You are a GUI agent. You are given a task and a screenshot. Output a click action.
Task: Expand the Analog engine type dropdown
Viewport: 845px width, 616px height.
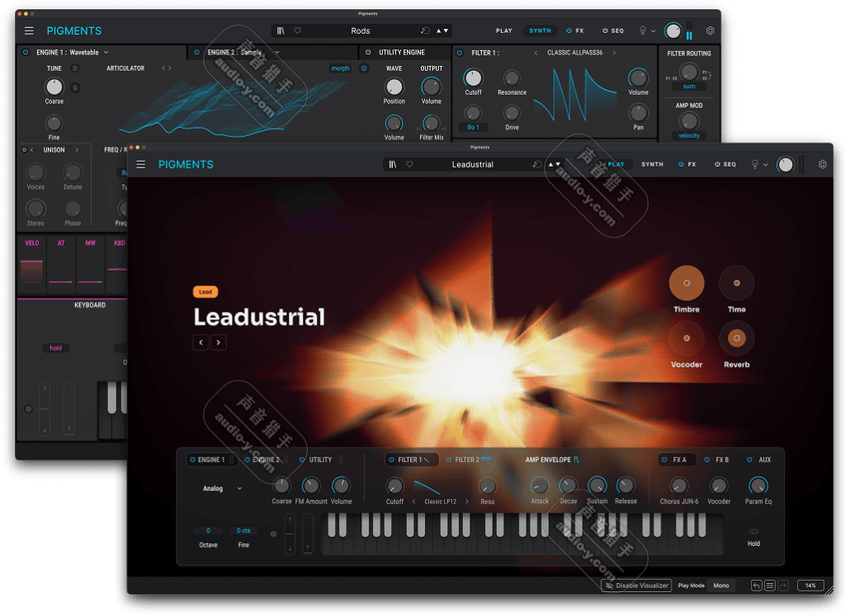click(x=223, y=488)
